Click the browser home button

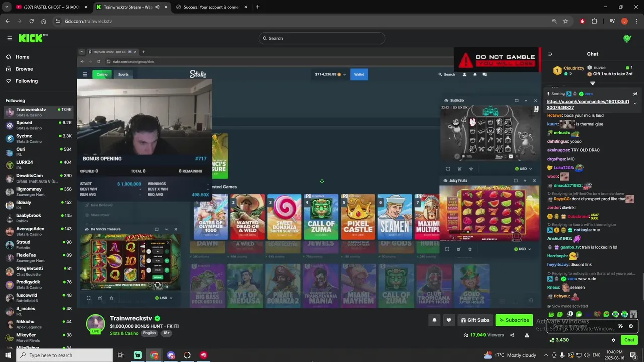[43, 21]
